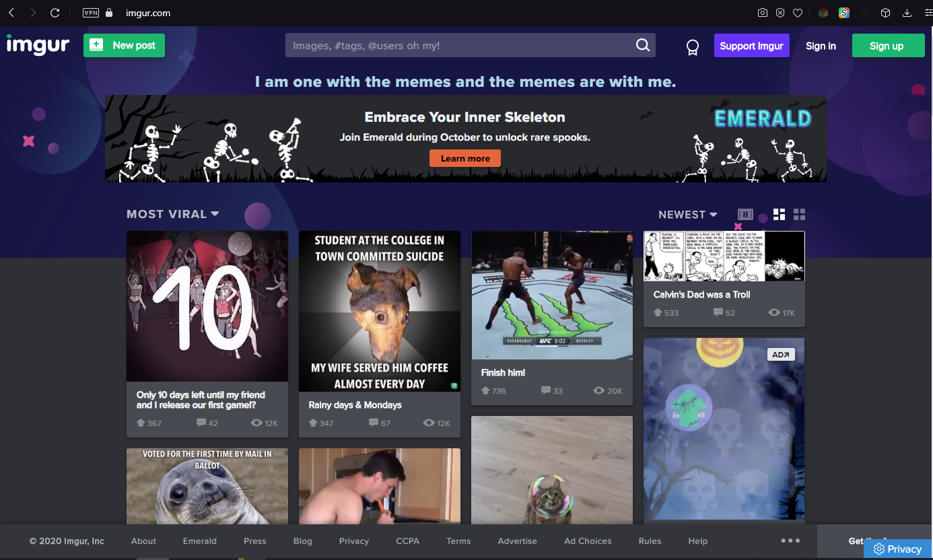Open the Emerald footer link
933x560 pixels.
pos(200,541)
